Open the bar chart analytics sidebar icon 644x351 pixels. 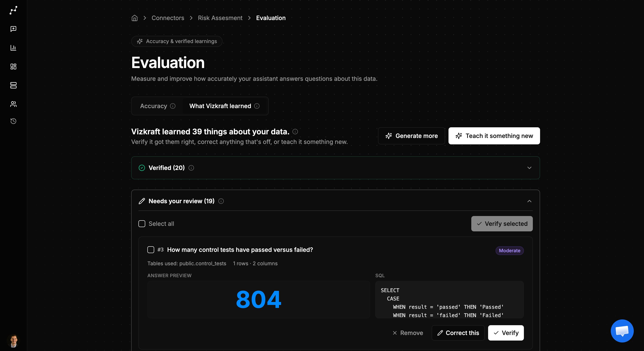pos(13,48)
